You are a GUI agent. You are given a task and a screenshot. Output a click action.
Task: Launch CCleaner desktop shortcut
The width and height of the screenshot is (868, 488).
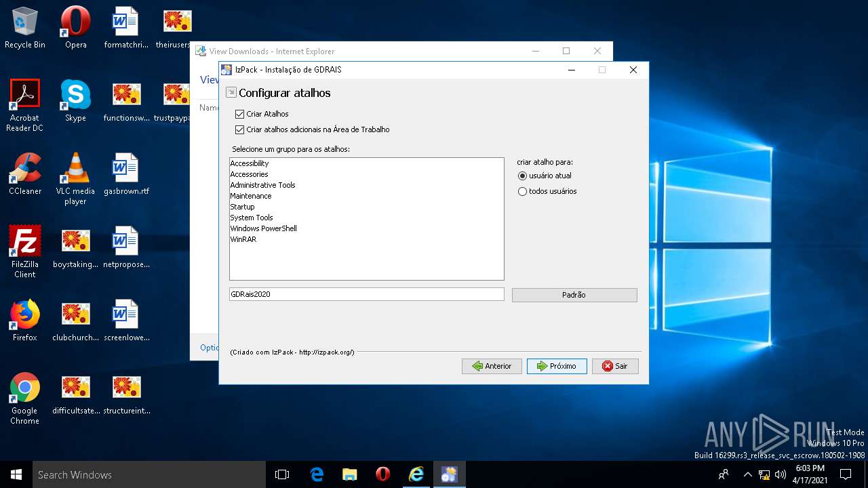pos(25,174)
